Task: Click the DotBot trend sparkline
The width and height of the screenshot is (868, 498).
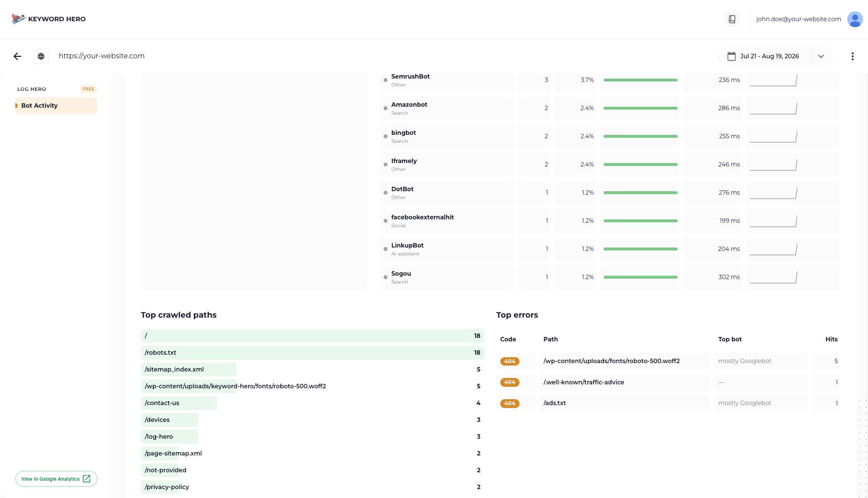Action: (x=773, y=193)
